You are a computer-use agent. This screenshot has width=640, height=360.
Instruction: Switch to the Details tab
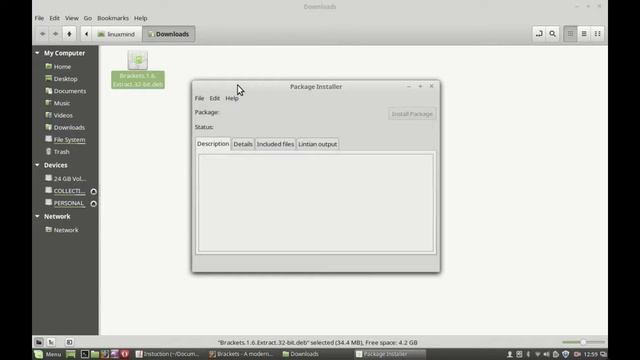(243, 144)
